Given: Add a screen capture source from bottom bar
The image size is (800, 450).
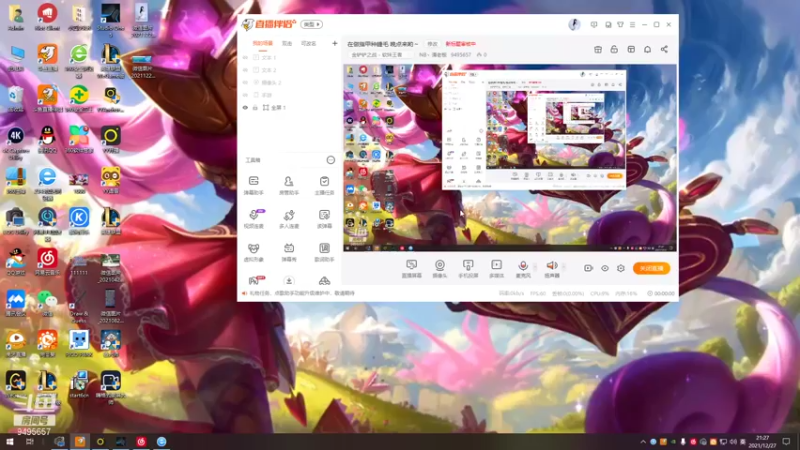Looking at the screenshot, I should click(x=411, y=268).
